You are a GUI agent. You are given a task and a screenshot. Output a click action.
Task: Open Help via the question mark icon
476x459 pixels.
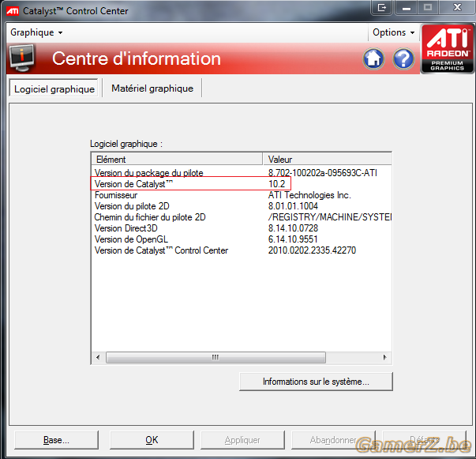[403, 58]
